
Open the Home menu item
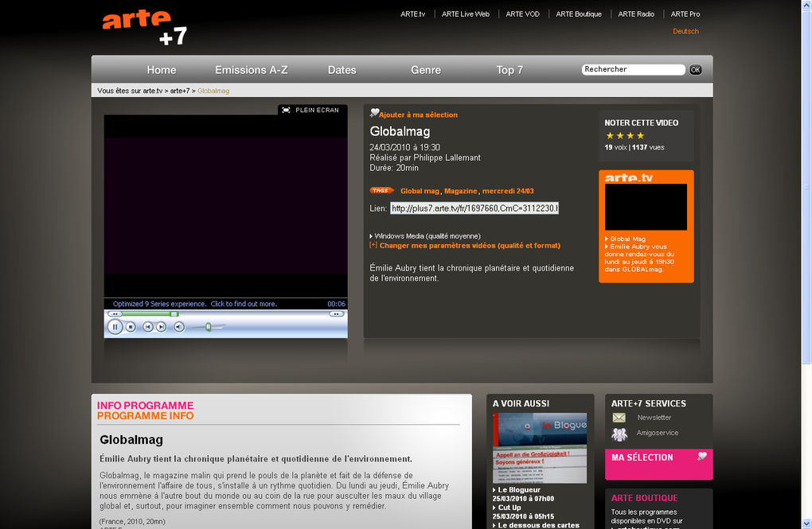pos(162,70)
